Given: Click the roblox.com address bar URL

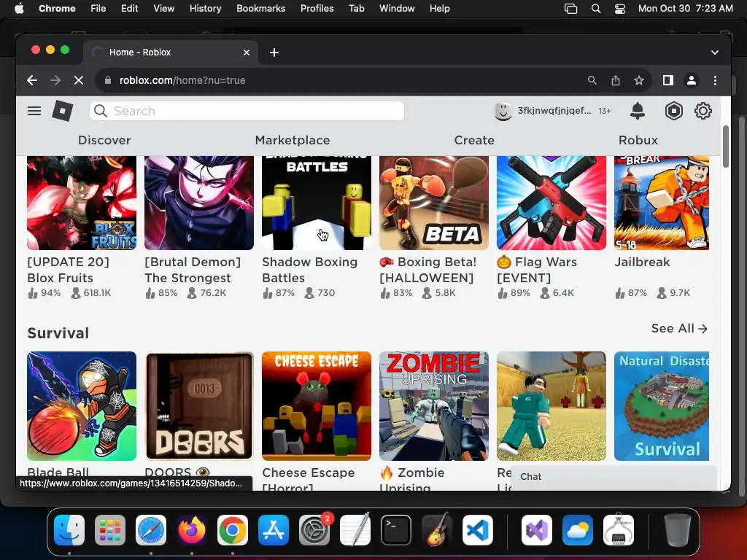Looking at the screenshot, I should [x=182, y=80].
